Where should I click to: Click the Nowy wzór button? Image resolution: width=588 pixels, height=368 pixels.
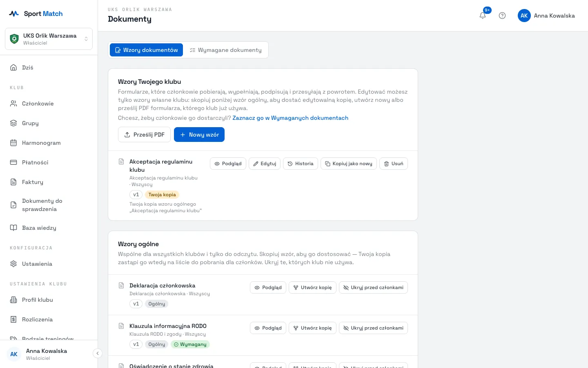[199, 135]
